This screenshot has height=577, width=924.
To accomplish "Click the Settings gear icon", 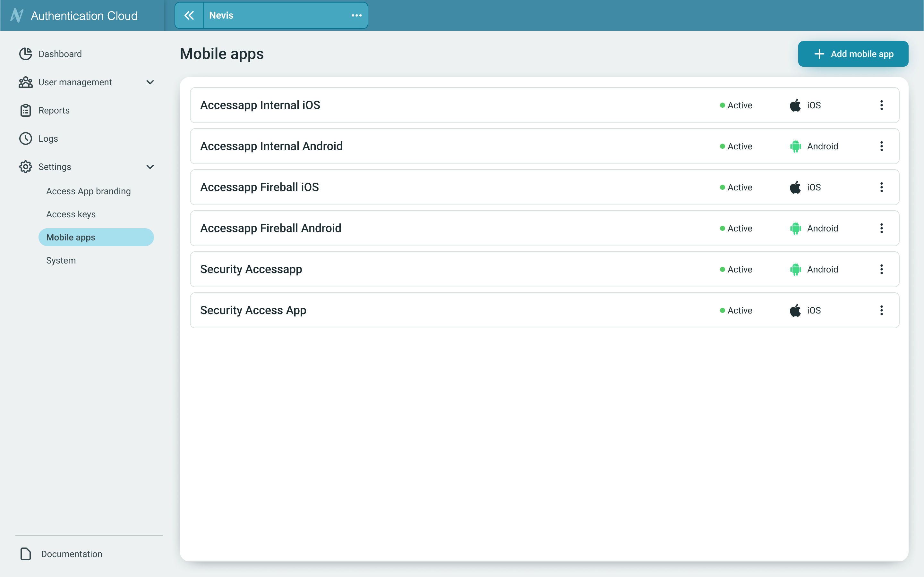I will point(25,167).
